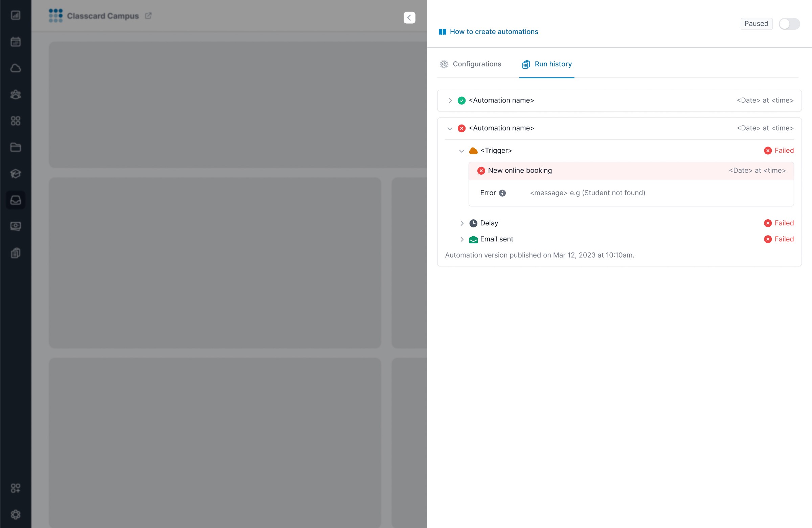Image resolution: width=812 pixels, height=528 pixels.
Task: Open Classcard Campus external link icon
Action: pyautogui.click(x=148, y=16)
